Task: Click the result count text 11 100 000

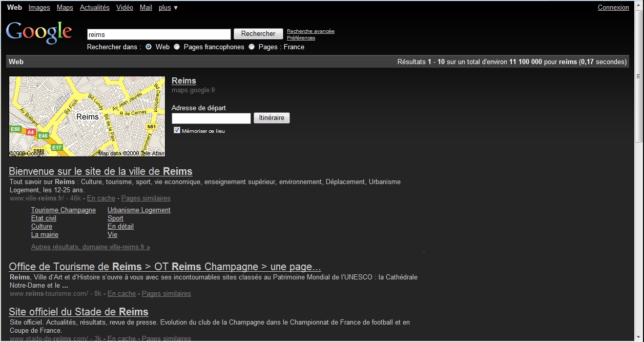Action: click(x=525, y=62)
